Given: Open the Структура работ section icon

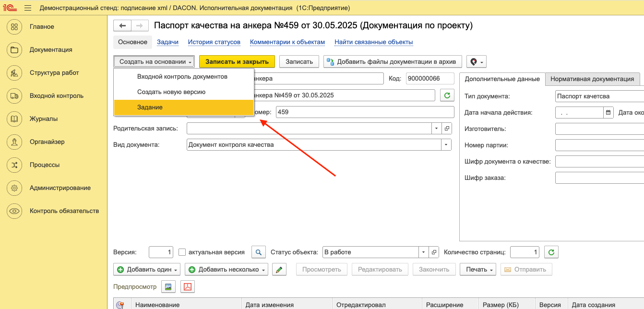Looking at the screenshot, I should [x=14, y=73].
